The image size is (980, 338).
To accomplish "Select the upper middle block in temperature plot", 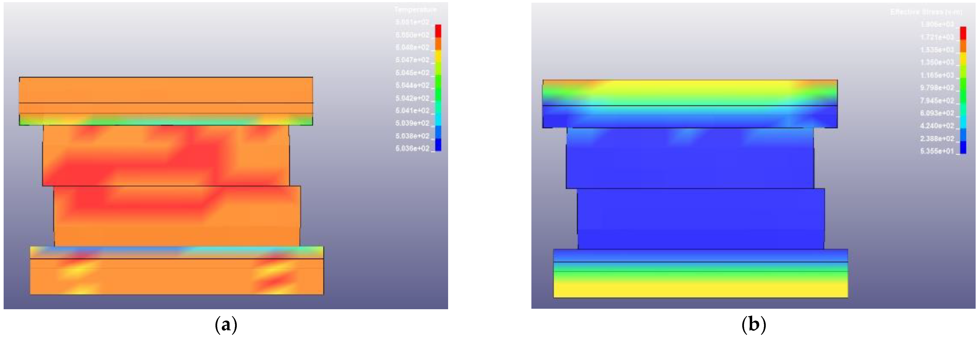I will coord(166,156).
